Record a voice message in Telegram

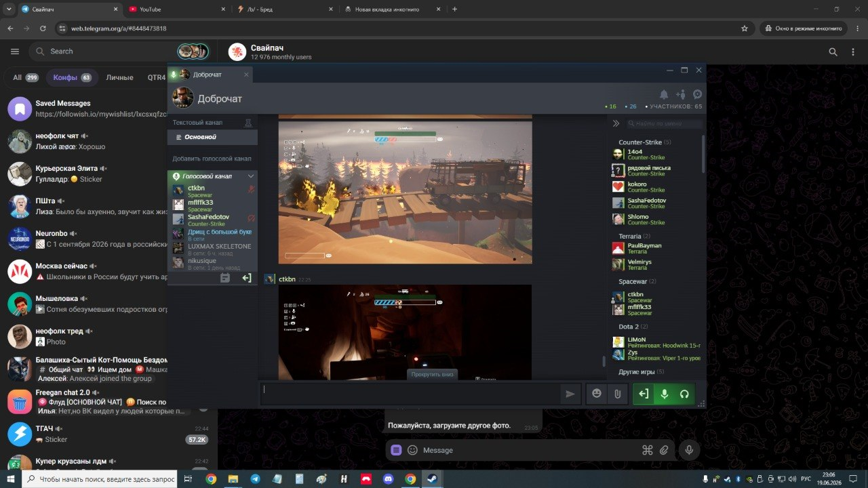coord(689,450)
